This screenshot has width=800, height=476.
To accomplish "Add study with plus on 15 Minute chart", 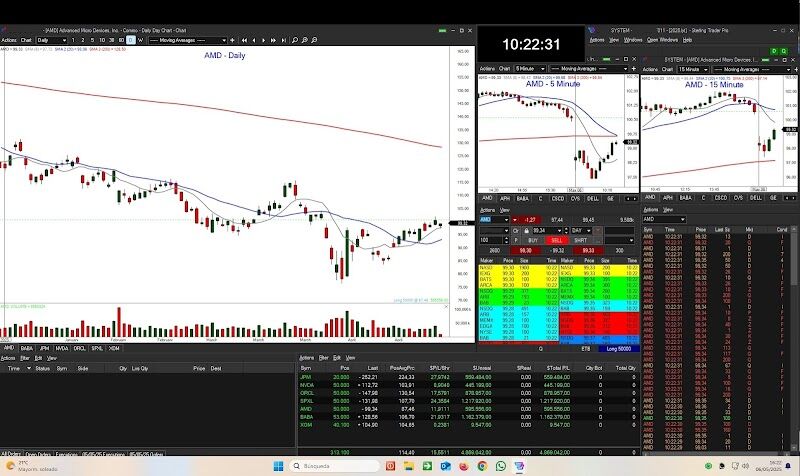I will 795,69.
